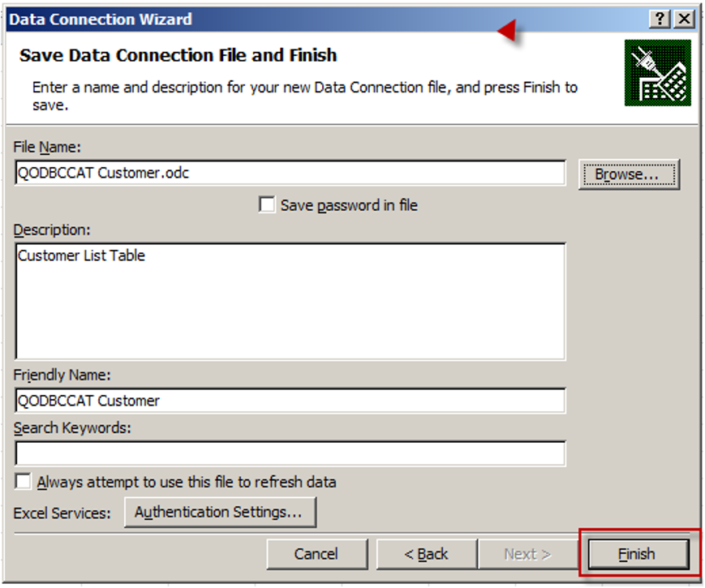Viewport: 705px width, 588px height.
Task: Click the Help question mark button
Action: [661, 19]
